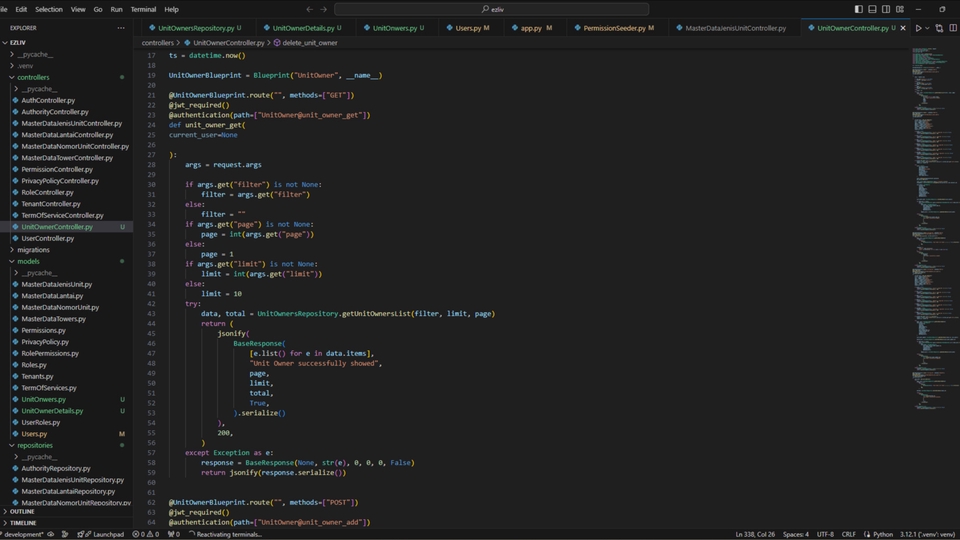Click the ezliv search box in title bar
The height and width of the screenshot is (540, 960).
(x=492, y=9)
